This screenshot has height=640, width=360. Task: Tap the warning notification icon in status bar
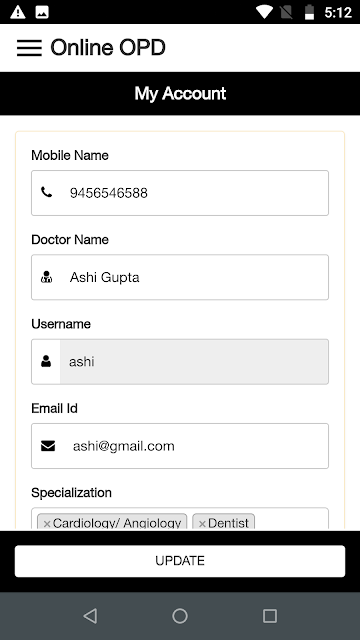pos(18,12)
